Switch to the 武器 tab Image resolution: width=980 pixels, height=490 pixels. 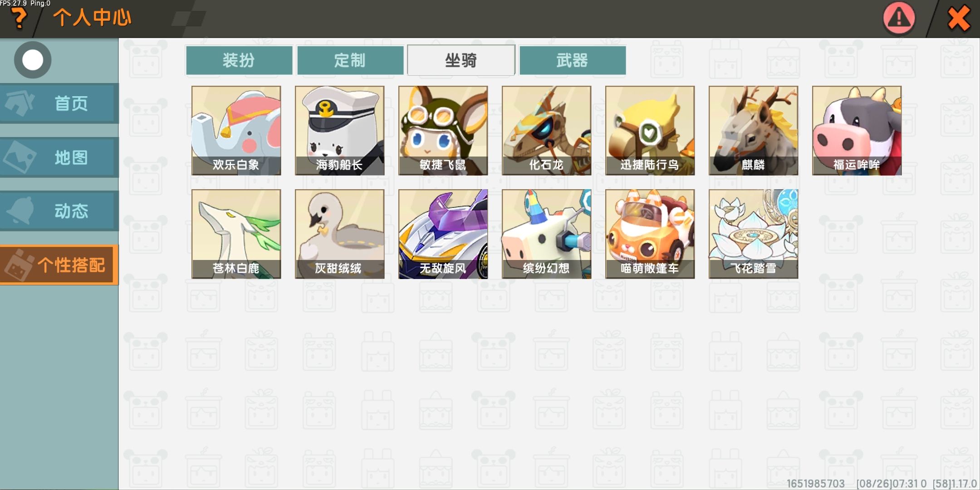[x=573, y=60]
